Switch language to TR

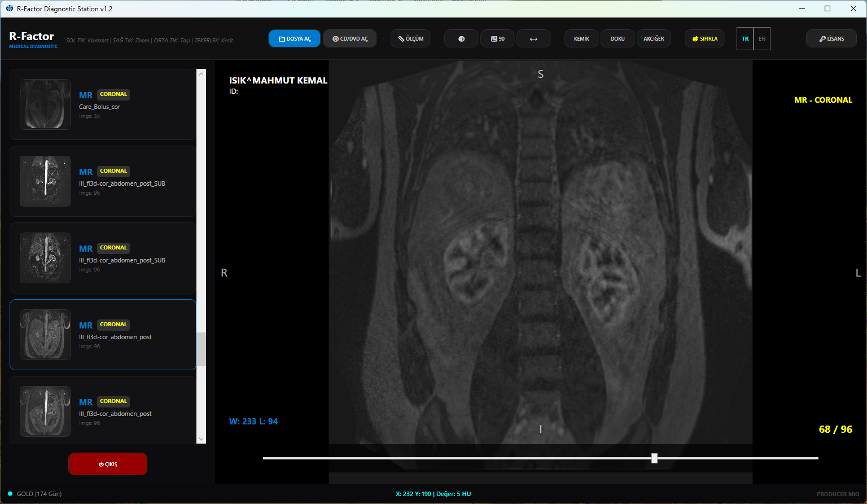pyautogui.click(x=745, y=39)
